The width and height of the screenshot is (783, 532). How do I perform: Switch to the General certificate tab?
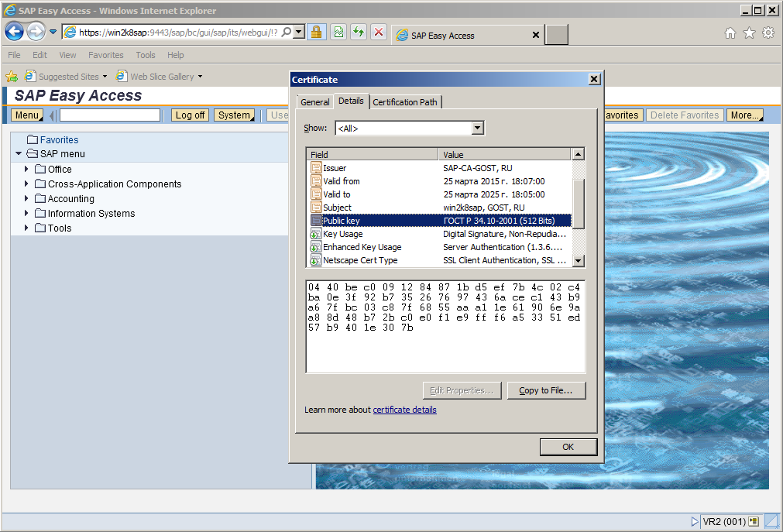(x=315, y=102)
